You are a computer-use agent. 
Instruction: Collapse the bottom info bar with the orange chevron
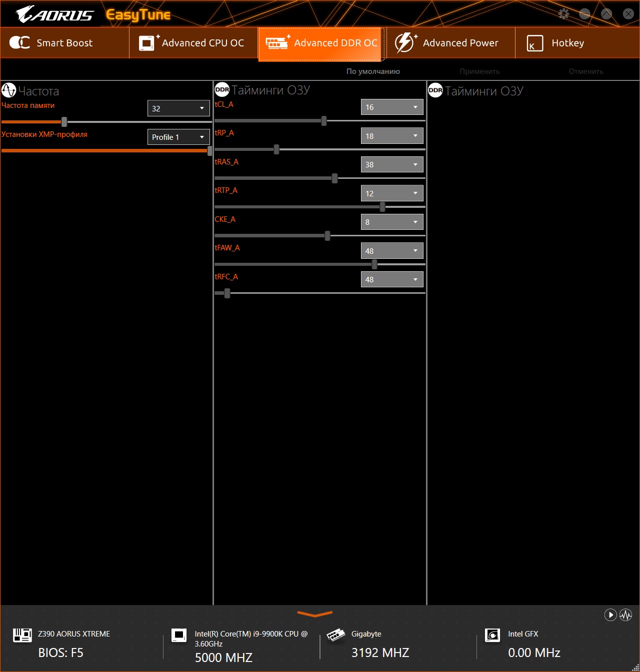point(314,614)
